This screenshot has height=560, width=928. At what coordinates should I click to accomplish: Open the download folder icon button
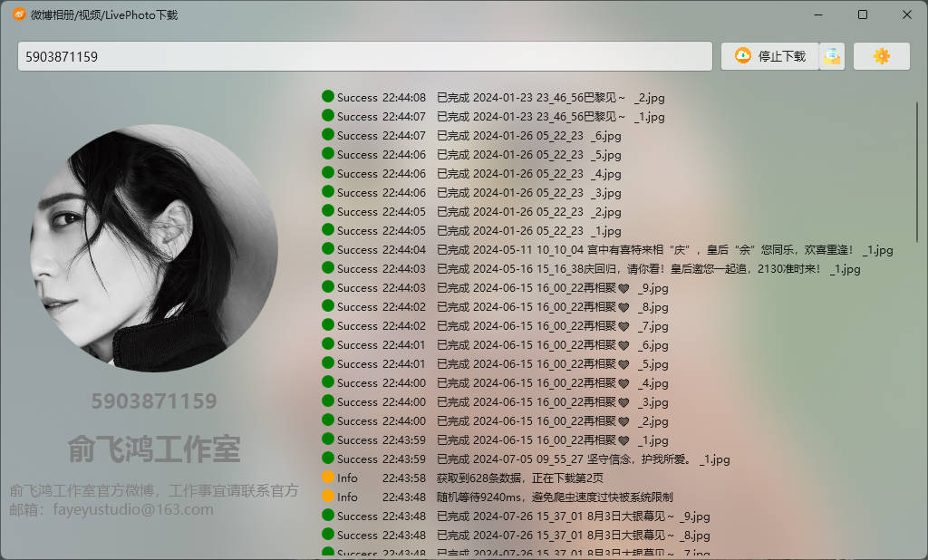[x=832, y=56]
